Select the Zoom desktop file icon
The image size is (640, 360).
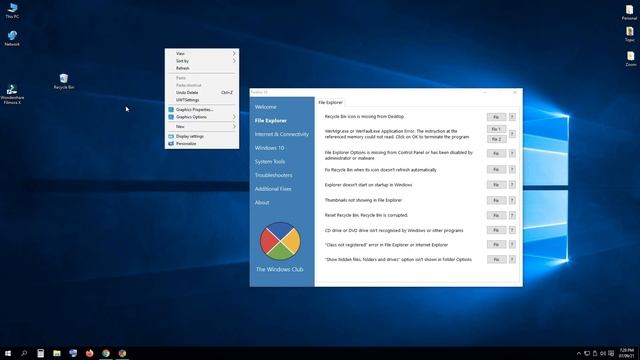coord(631,58)
